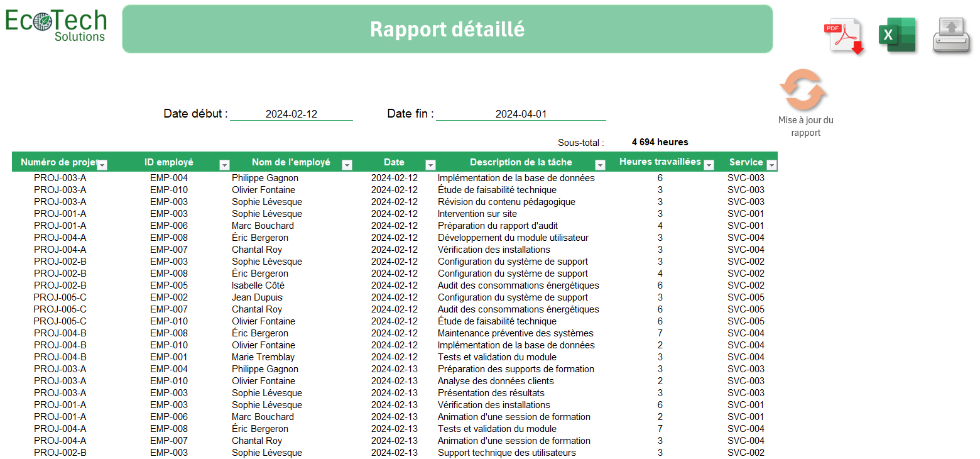Click the printer icon

tap(952, 36)
